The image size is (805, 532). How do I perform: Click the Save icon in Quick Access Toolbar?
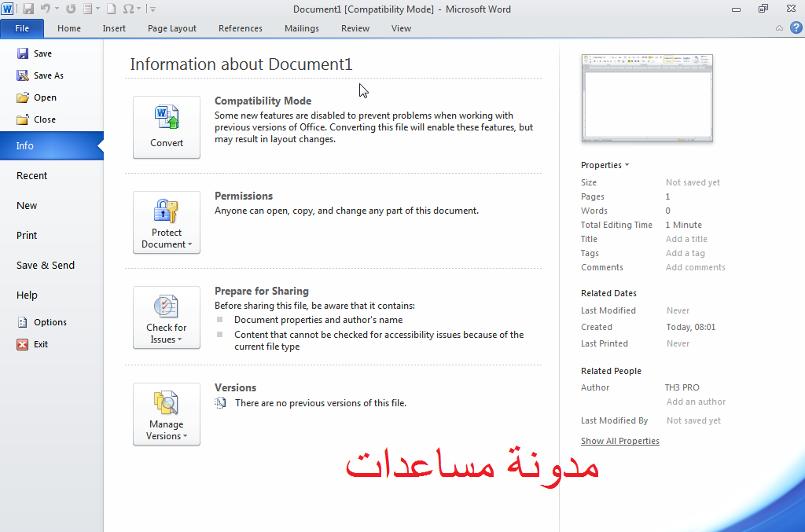28,9
